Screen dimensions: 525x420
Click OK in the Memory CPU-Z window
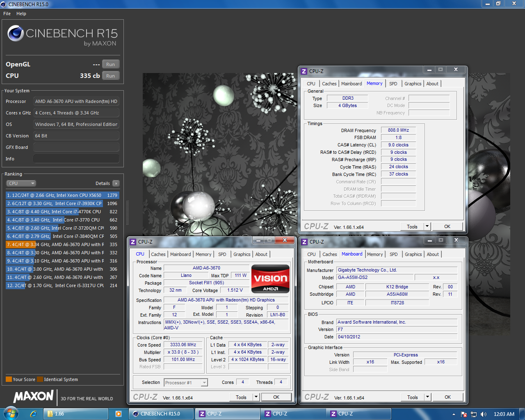447,226
